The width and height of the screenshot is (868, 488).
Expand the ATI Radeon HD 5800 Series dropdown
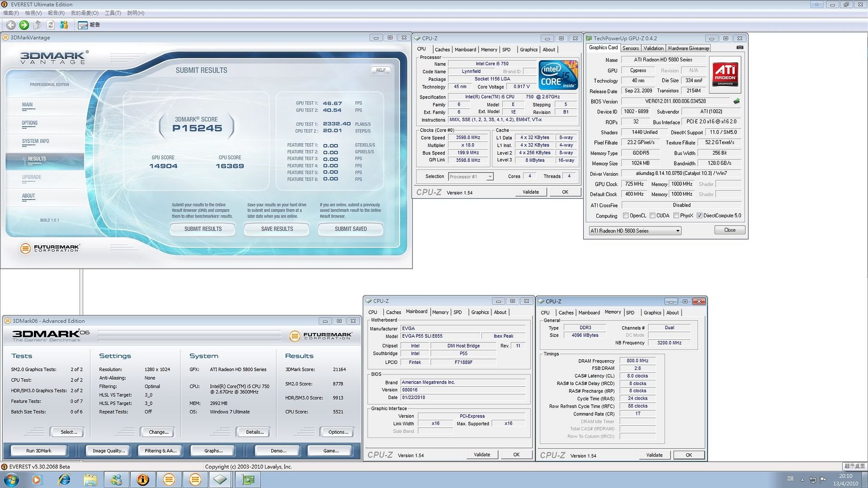tap(677, 231)
